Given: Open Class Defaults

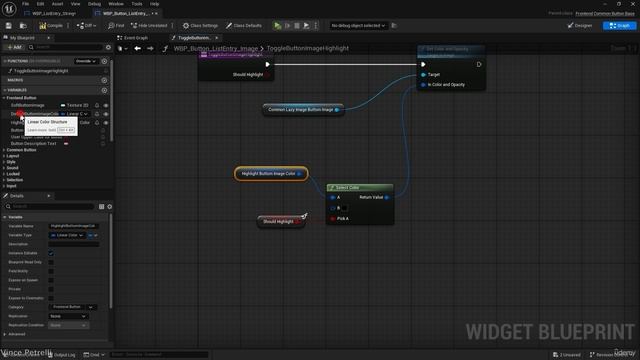Looking at the screenshot, I should pos(244,26).
